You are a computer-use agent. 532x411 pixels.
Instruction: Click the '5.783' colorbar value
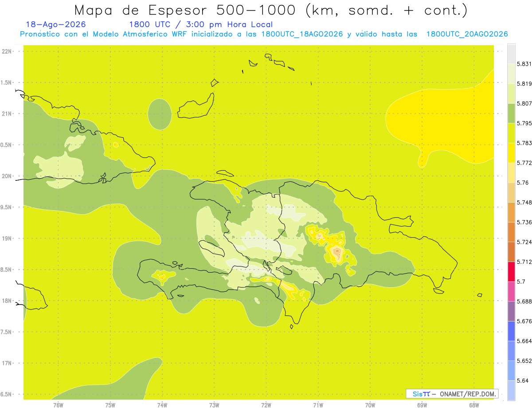(x=524, y=143)
